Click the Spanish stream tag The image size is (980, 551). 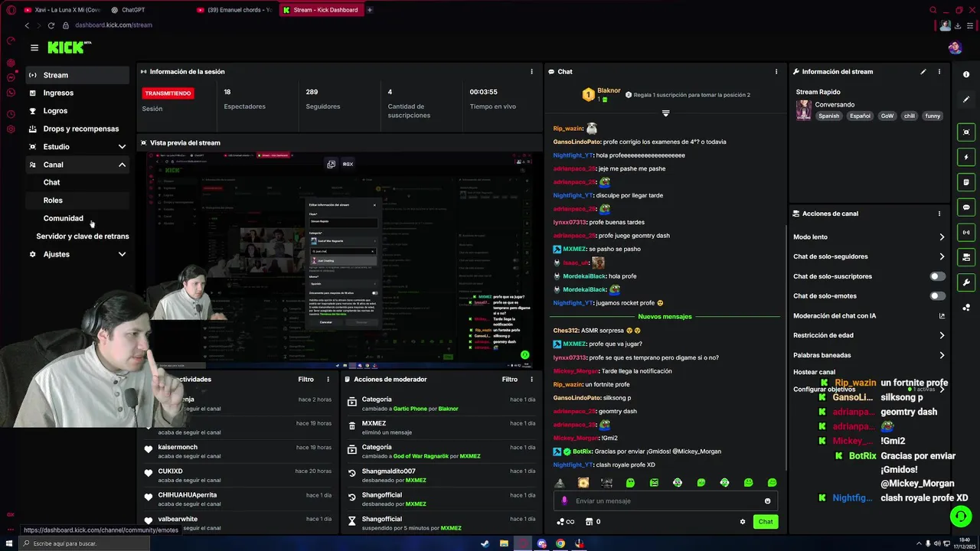pos(828,116)
